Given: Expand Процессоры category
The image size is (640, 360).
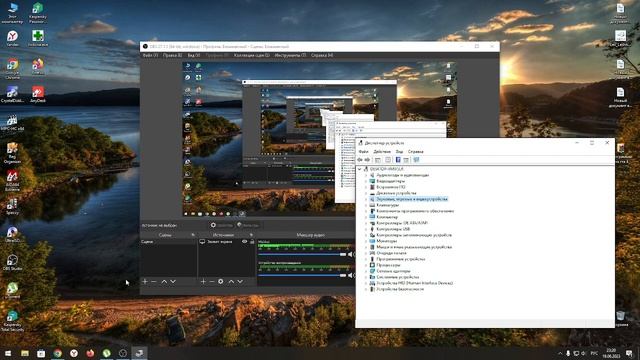Looking at the screenshot, I should (x=366, y=265).
